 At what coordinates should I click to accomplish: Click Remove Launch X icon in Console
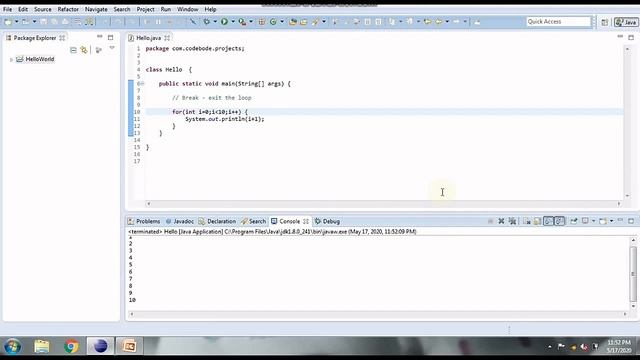click(x=501, y=221)
